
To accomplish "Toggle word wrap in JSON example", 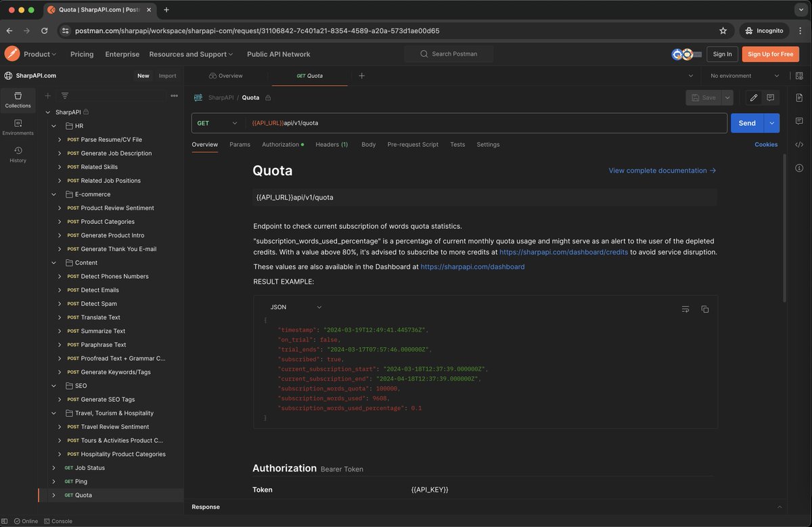I will (685, 309).
